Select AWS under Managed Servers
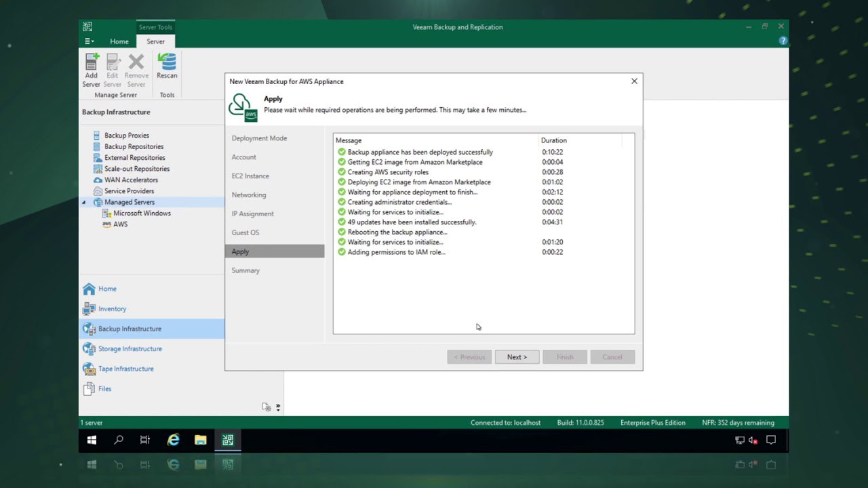 120,224
